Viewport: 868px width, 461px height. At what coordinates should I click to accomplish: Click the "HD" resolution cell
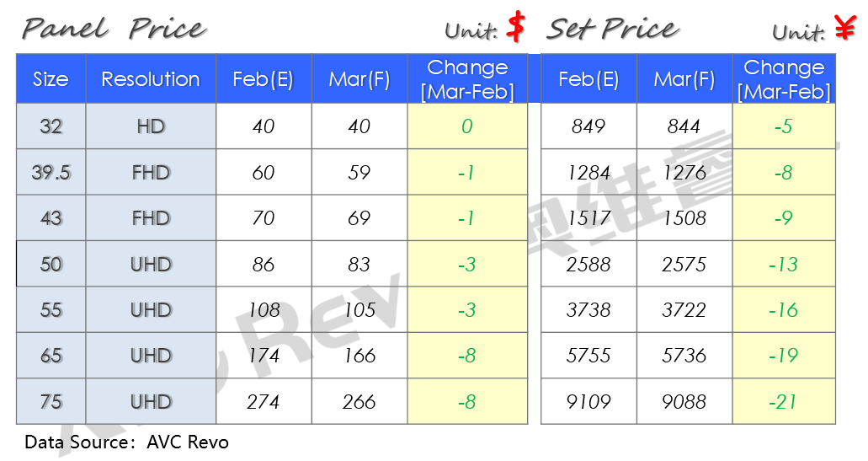(151, 126)
